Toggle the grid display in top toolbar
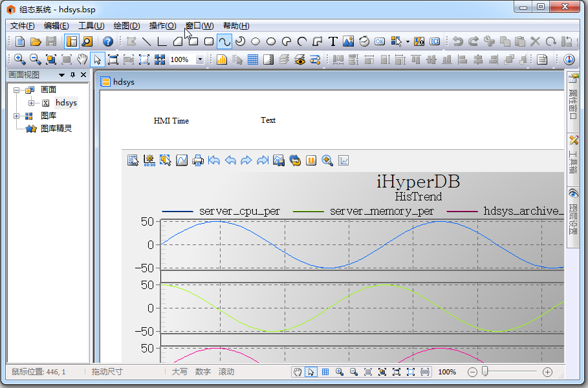The width and height of the screenshot is (588, 388). (253, 59)
